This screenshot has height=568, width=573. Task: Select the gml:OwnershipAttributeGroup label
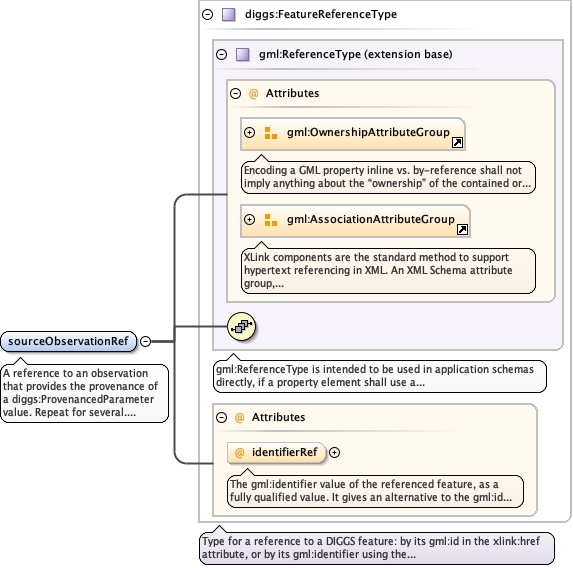tap(368, 132)
